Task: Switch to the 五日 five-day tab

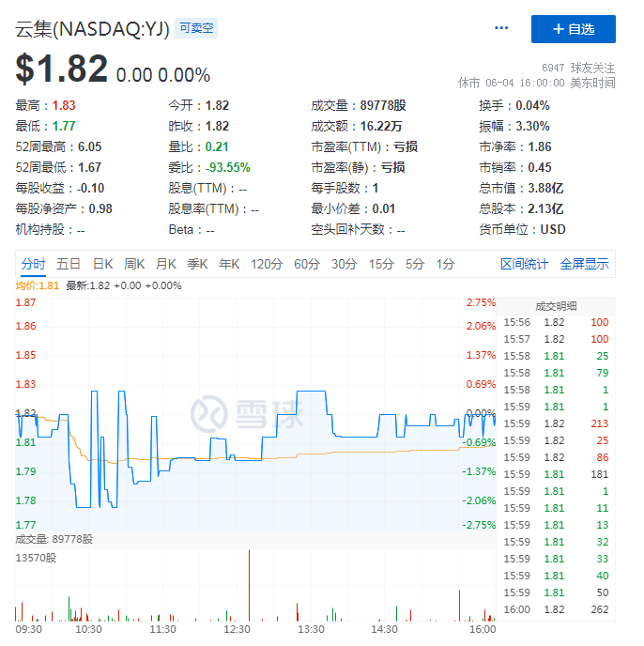Action: (69, 264)
